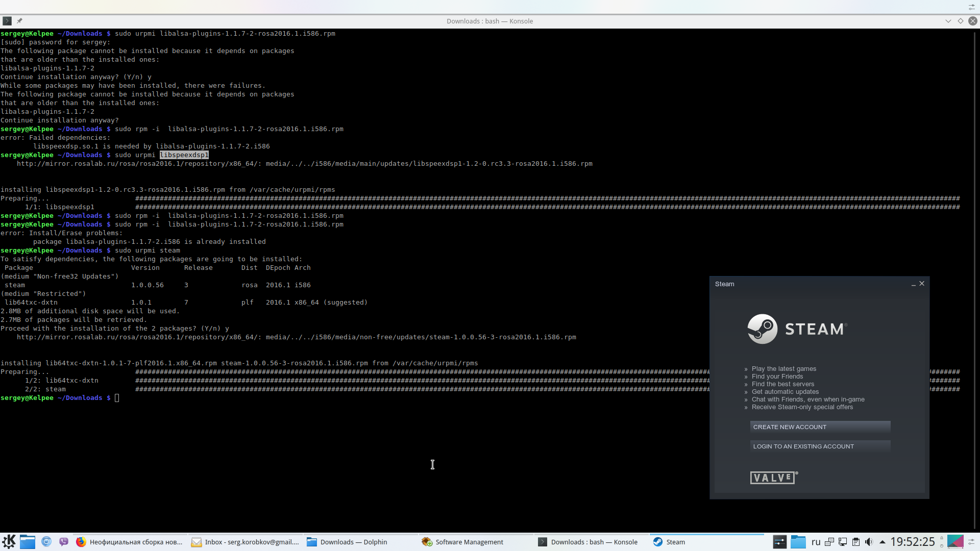Click the pin icon in Konsole titlebar

[x=19, y=21]
